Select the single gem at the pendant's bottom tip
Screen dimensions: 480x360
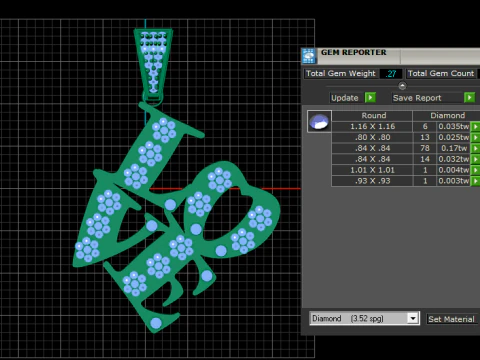point(156,323)
